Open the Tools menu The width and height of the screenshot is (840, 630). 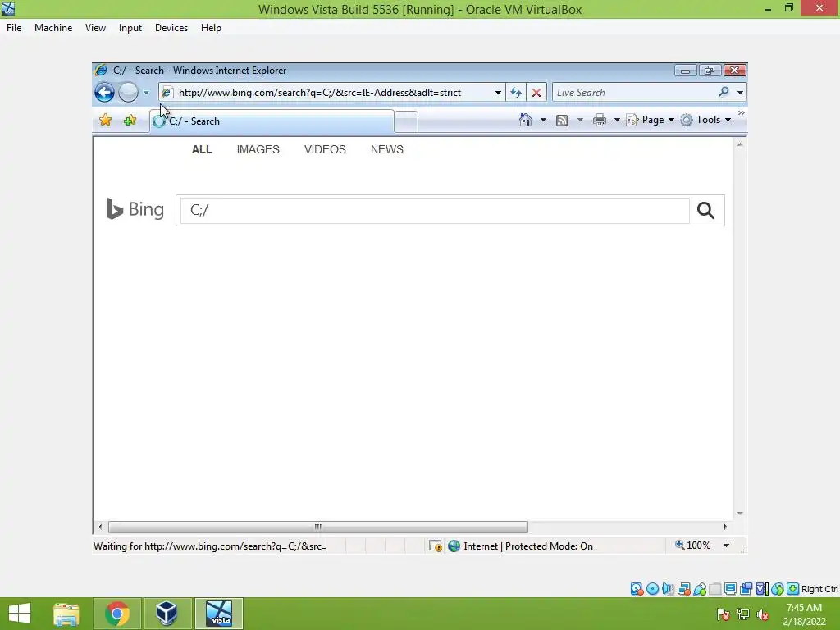pyautogui.click(x=706, y=120)
